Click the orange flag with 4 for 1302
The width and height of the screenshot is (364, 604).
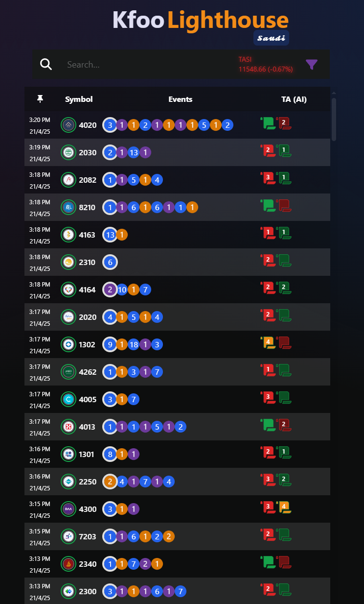click(x=268, y=342)
